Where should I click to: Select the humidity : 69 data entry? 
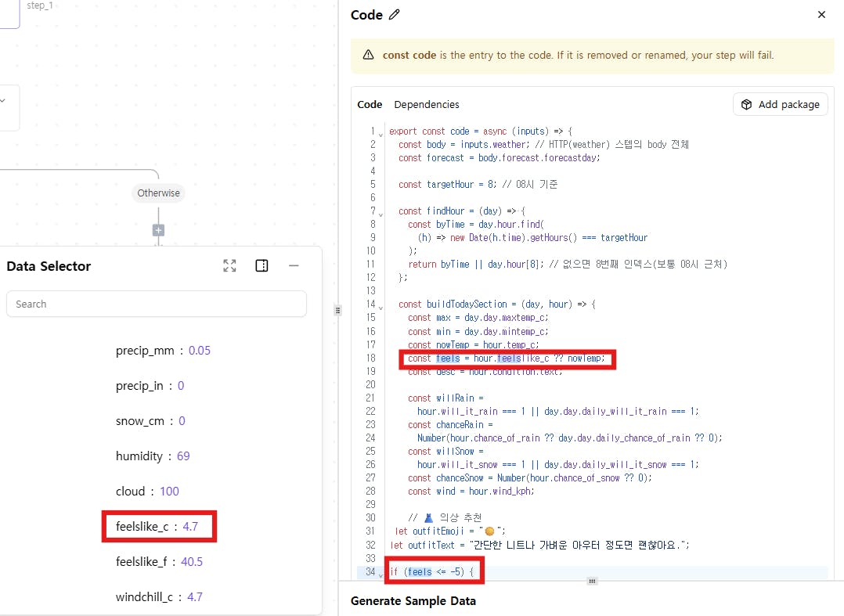(x=153, y=456)
